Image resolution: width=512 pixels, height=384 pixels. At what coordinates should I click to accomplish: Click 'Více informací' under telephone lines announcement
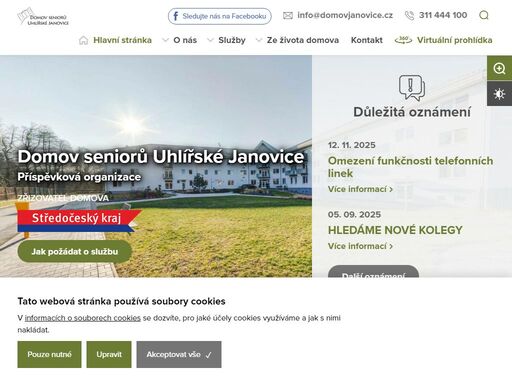(x=360, y=189)
